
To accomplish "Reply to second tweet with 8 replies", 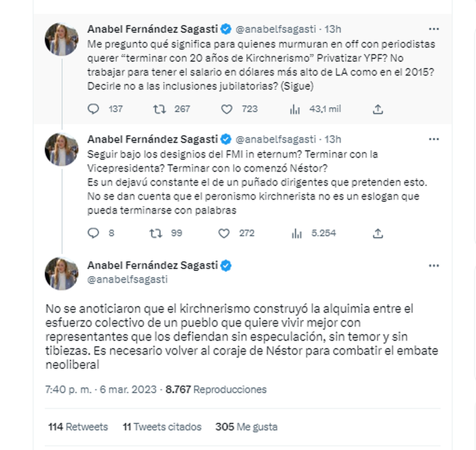I will click(93, 233).
